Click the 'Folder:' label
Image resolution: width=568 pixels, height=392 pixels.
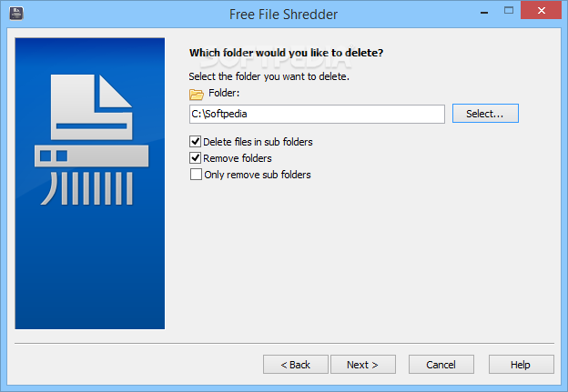coord(224,93)
